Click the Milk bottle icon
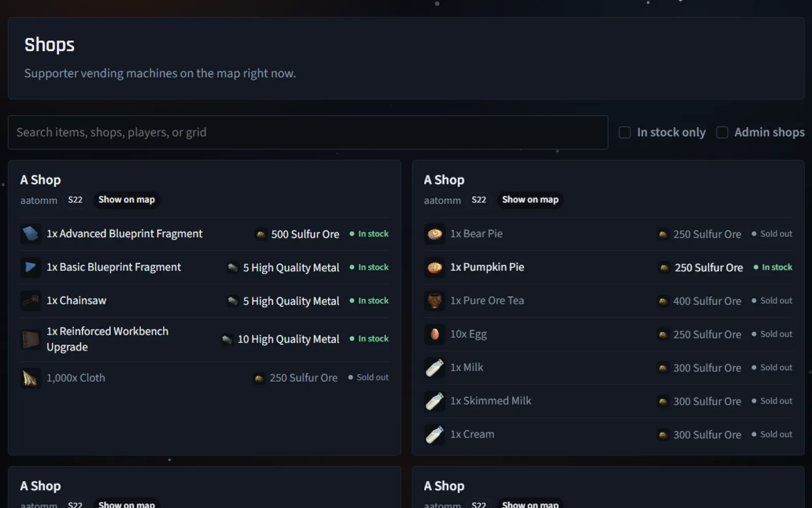 coord(434,368)
